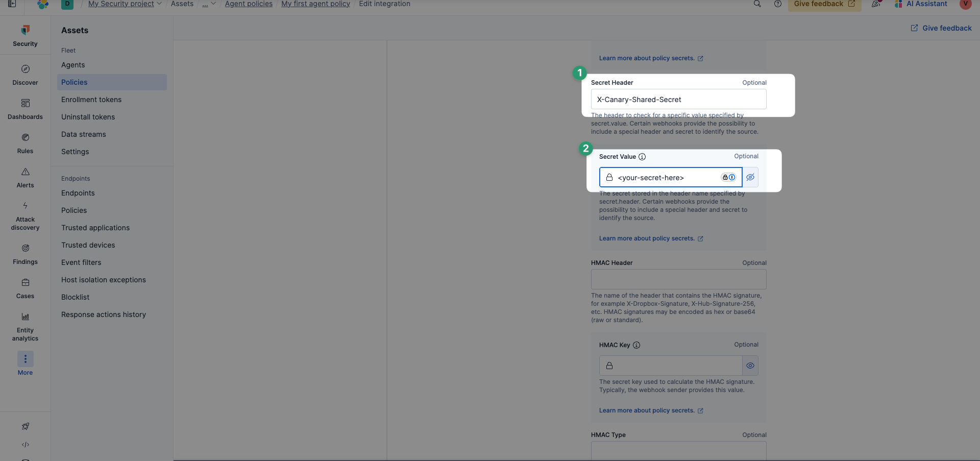
Task: Expand the collapsed breadcrumb ellipsis
Action: [209, 4]
